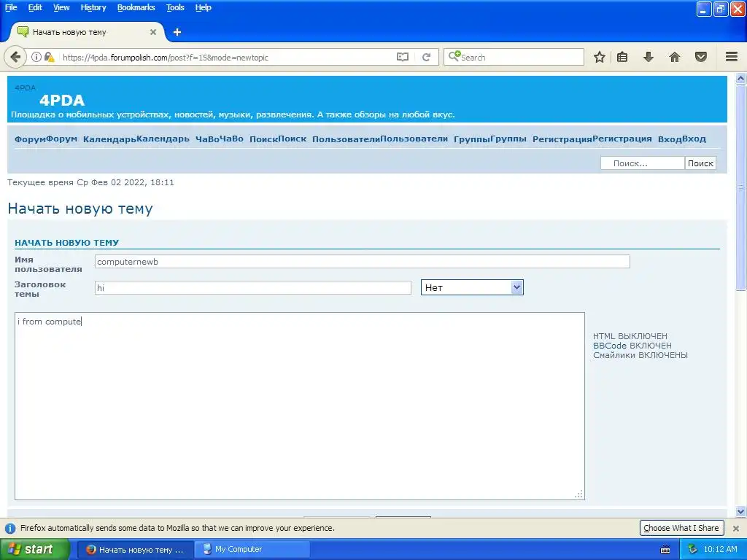The height and width of the screenshot is (560, 747).
Task: Open the ЧаВо navigation link
Action: (x=219, y=139)
